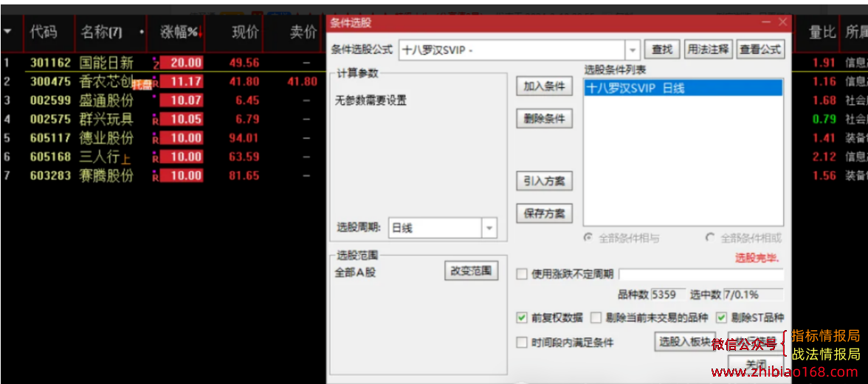Click 加入条件 to add condition
Image resolution: width=868 pixels, height=384 pixels.
click(544, 86)
